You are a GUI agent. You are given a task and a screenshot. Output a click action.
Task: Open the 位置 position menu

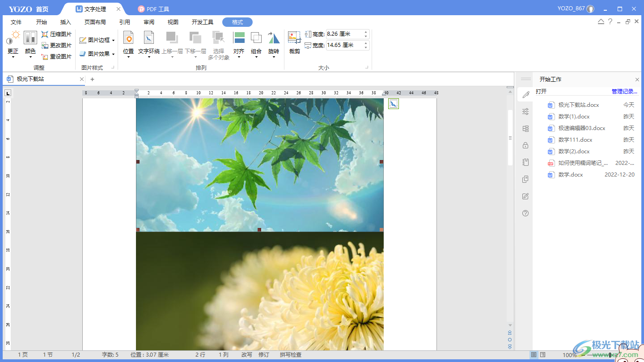point(128,44)
